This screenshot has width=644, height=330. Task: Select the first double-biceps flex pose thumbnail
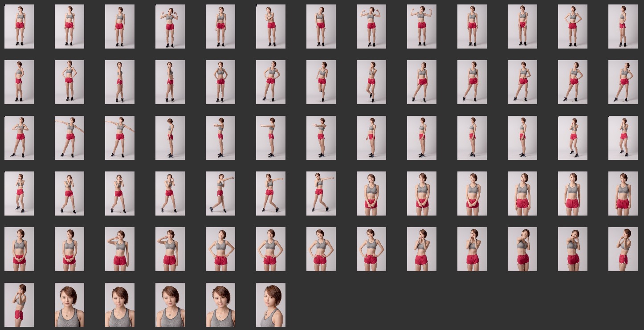[x=170, y=26]
